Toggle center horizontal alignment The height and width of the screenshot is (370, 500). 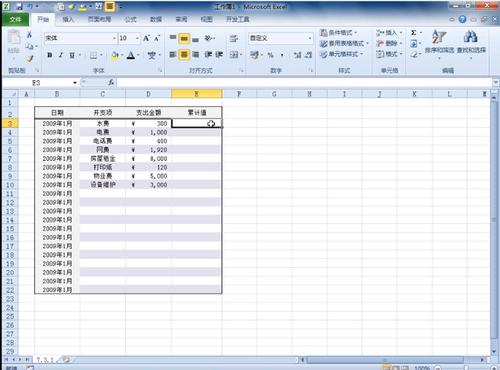(x=184, y=54)
